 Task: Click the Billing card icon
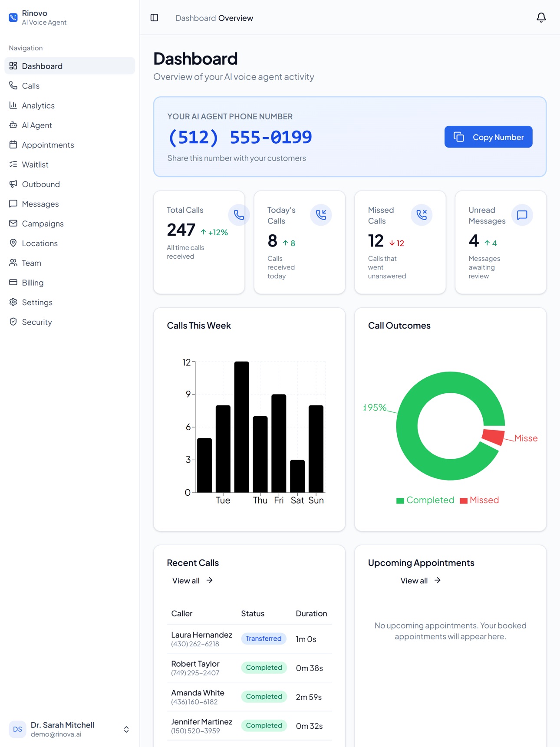click(x=13, y=282)
